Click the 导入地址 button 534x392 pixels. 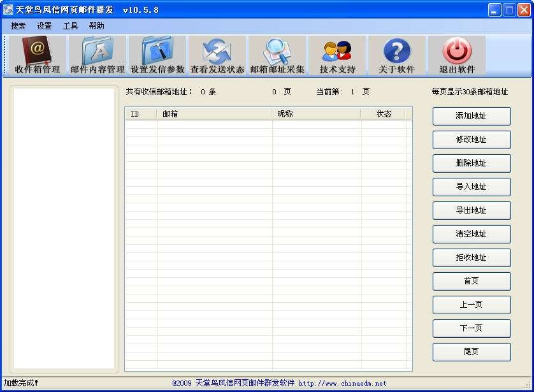[472, 187]
